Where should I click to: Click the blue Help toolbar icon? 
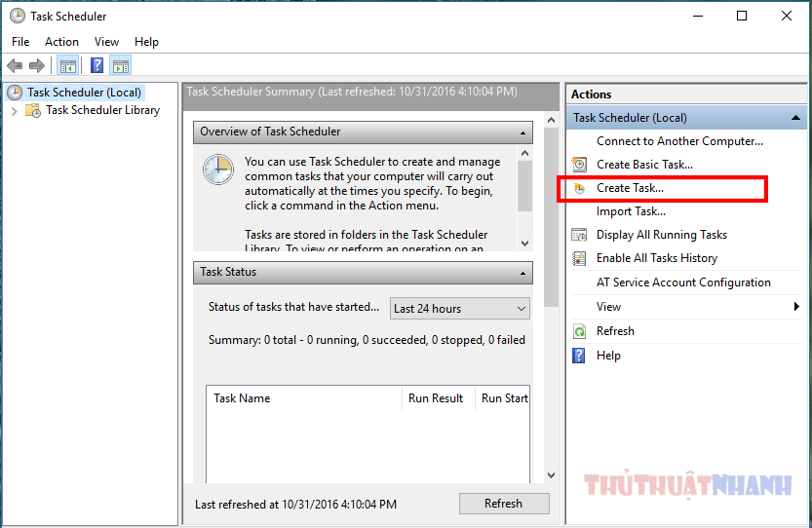pyautogui.click(x=97, y=65)
